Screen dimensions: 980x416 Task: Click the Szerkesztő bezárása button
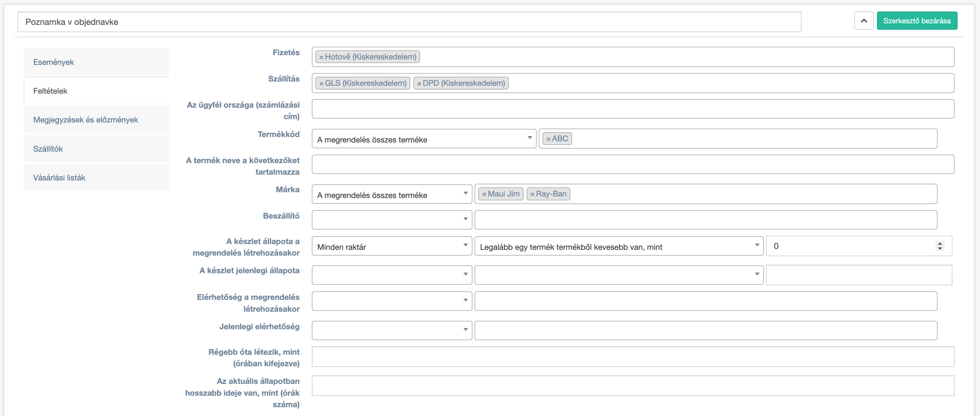tap(917, 21)
